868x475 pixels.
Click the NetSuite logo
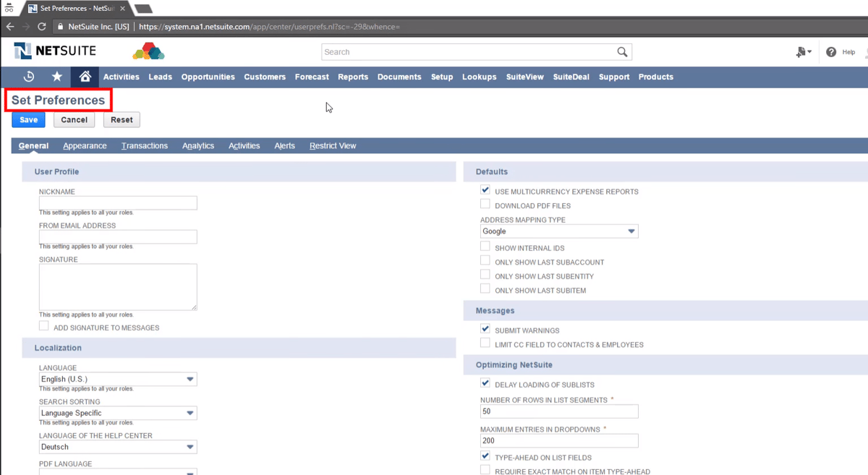51,51
